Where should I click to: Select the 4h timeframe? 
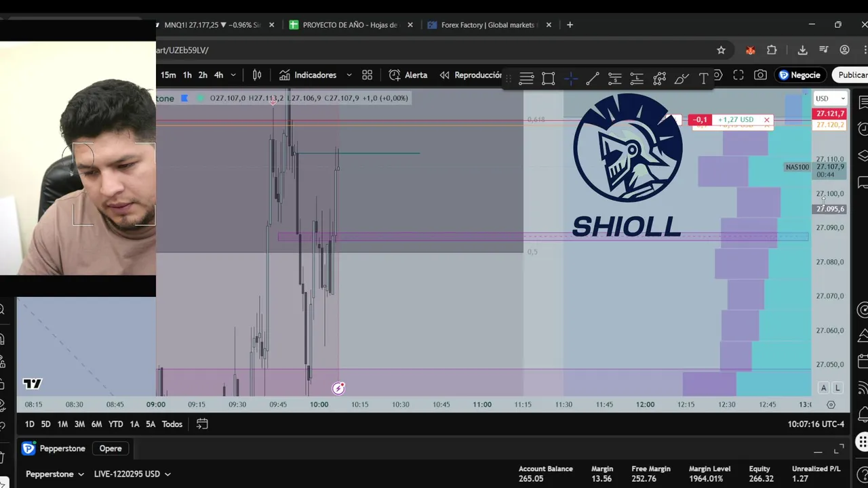pos(218,75)
